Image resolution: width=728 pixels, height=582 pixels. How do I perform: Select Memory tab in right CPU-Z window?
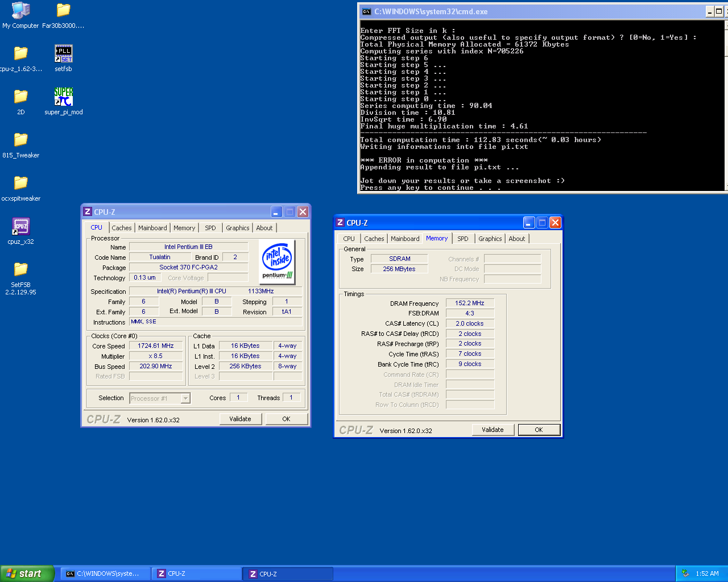(x=437, y=238)
